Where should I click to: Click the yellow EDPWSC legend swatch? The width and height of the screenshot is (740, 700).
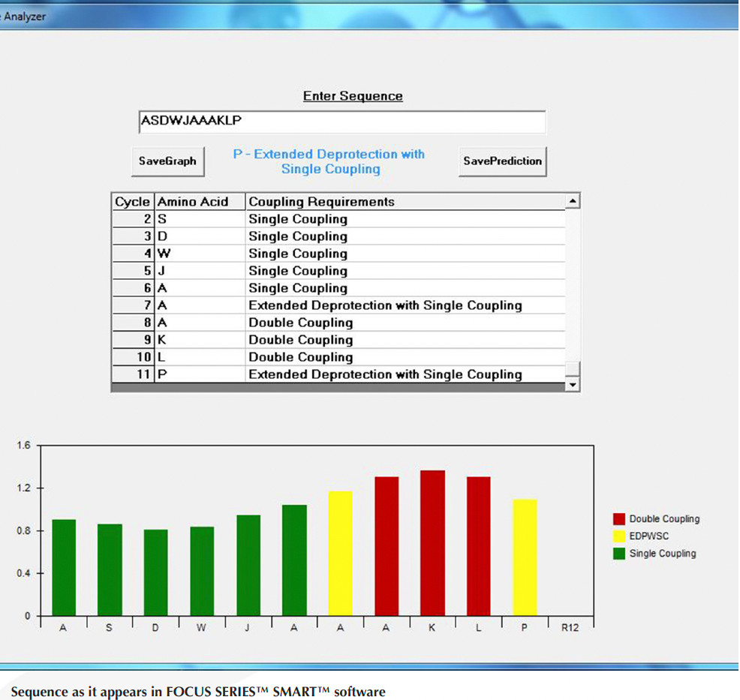tap(619, 536)
